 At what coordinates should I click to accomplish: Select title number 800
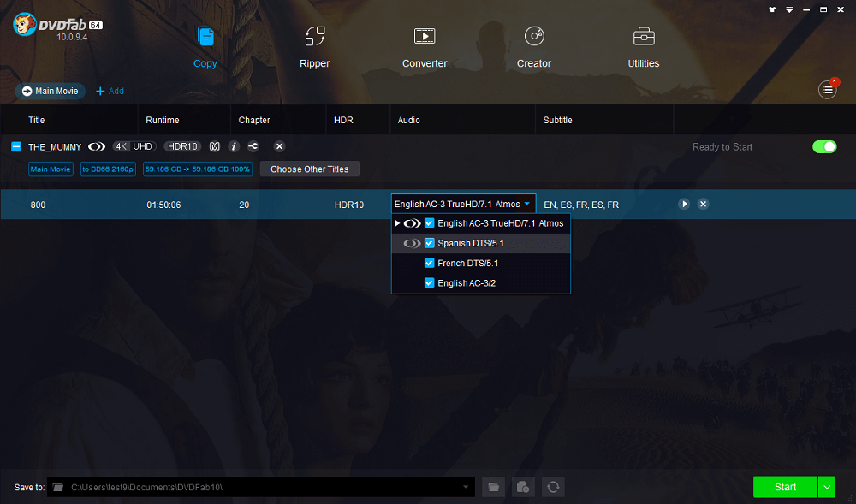click(x=39, y=205)
